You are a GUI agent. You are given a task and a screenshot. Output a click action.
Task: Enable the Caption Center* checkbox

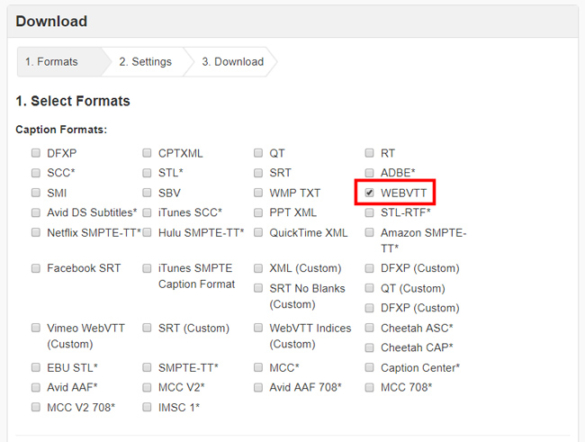[369, 367]
